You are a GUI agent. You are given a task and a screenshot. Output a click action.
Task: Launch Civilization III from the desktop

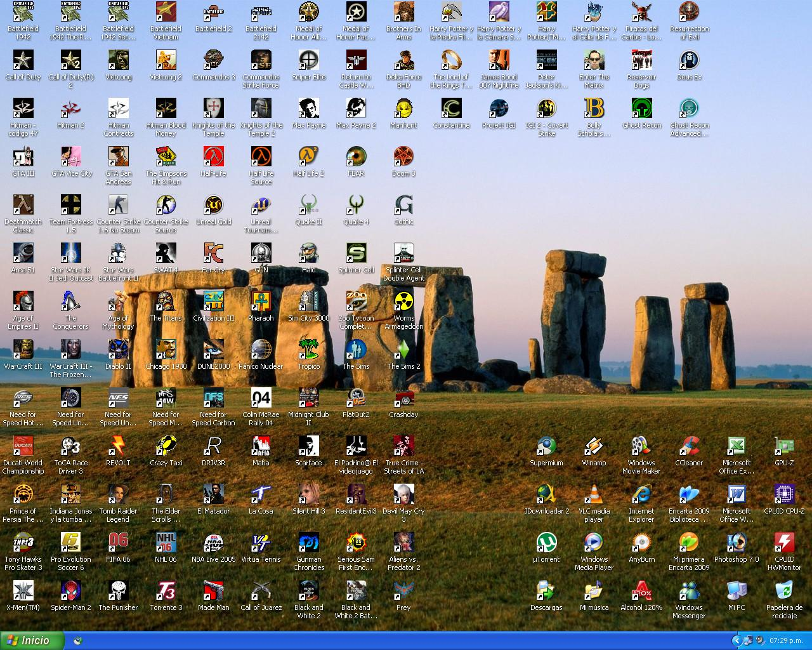coord(214,307)
